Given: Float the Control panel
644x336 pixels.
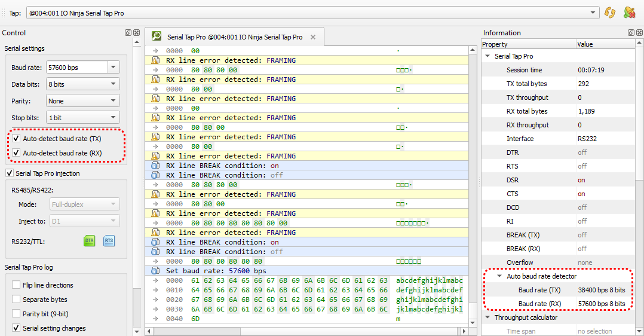Looking at the screenshot, I should tap(128, 33).
